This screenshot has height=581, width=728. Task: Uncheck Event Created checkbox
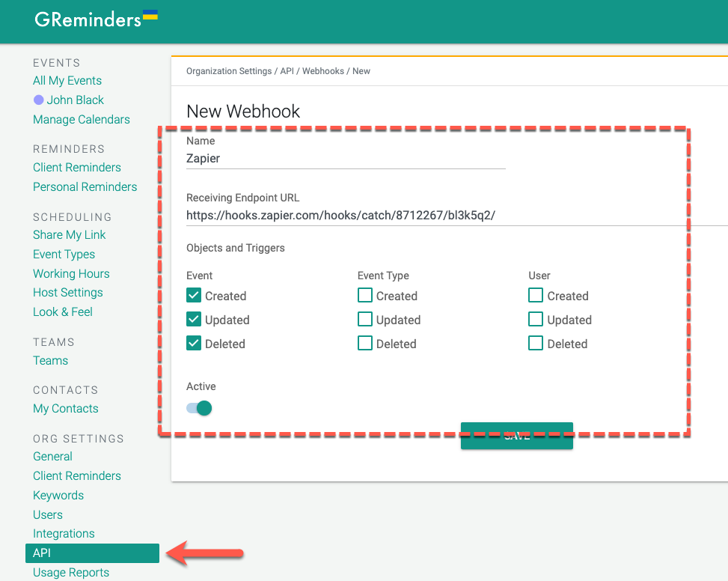[194, 296]
